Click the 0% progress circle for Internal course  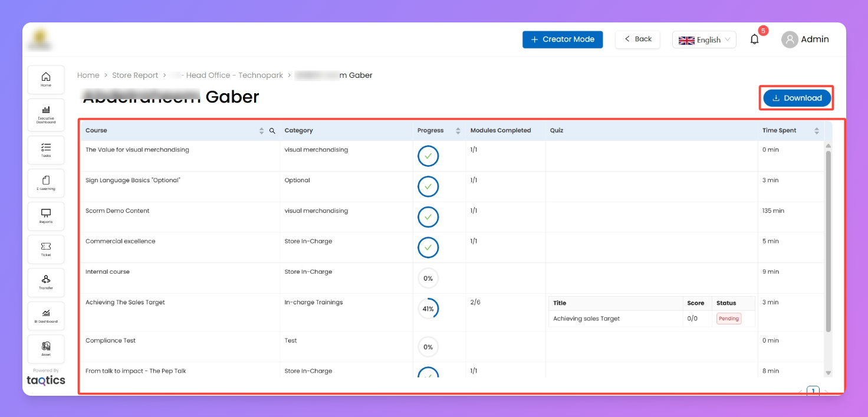click(428, 278)
